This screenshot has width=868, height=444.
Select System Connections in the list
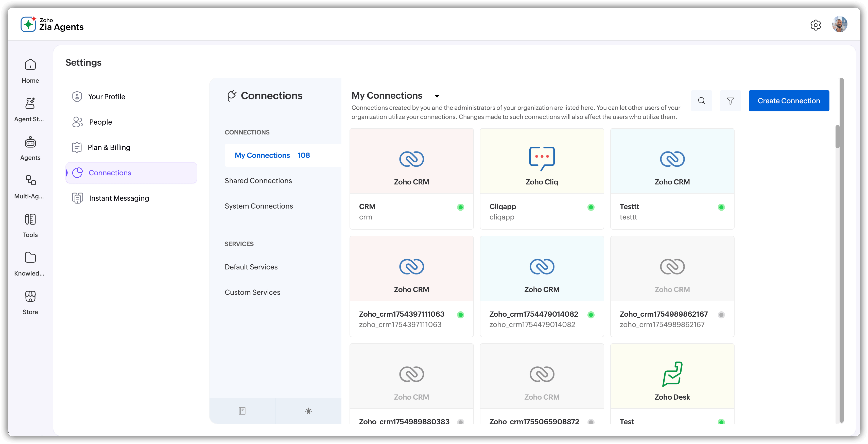pyautogui.click(x=258, y=206)
